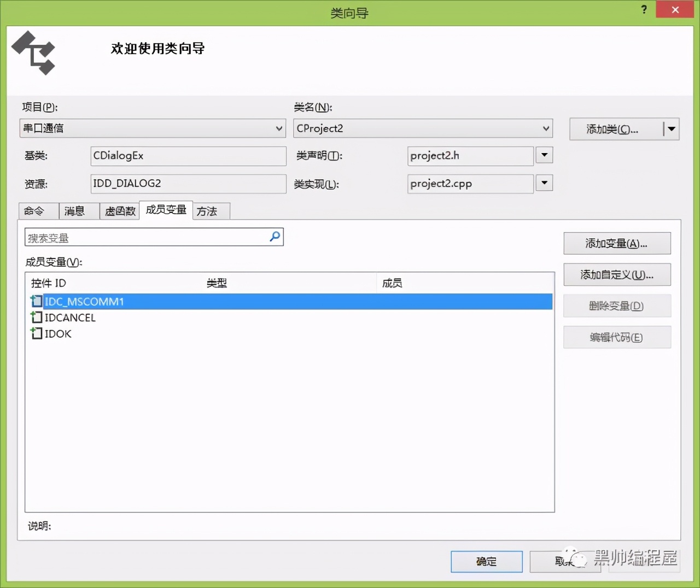Click the help question mark icon in title bar
The image size is (700, 588).
tap(644, 9)
